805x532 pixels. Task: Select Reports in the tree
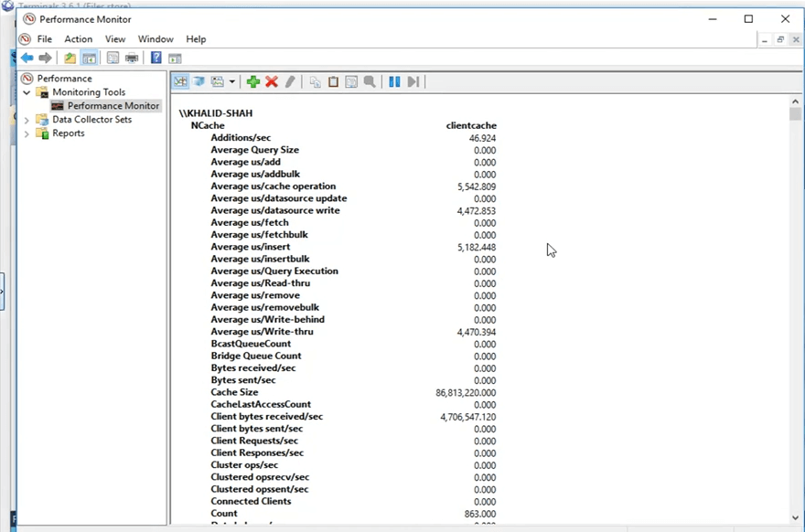pos(69,133)
